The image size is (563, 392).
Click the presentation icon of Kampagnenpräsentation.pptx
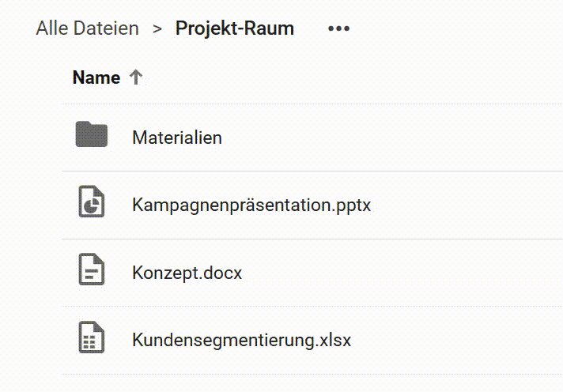(92, 202)
